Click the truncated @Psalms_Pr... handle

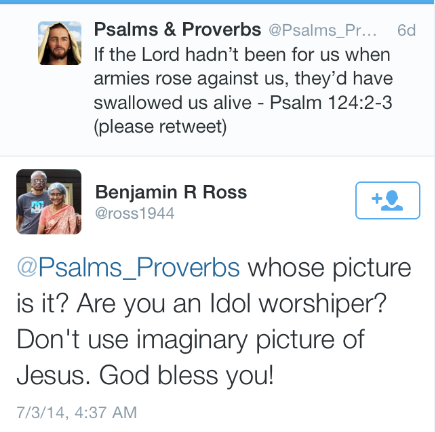(x=323, y=30)
